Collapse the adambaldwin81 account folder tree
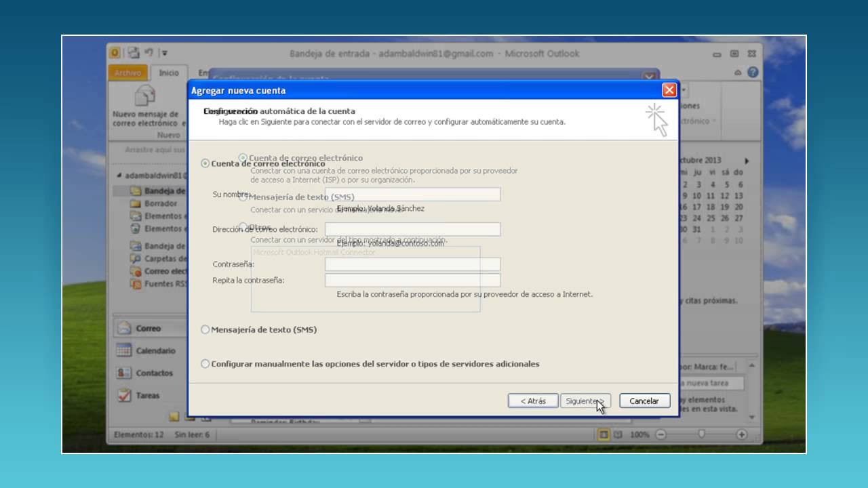The image size is (868, 488). pos(119,175)
